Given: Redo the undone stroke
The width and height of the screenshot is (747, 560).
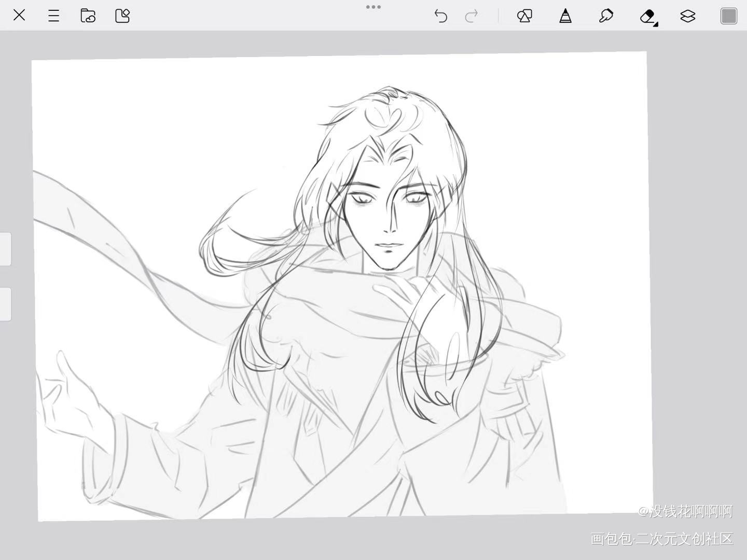Looking at the screenshot, I should click(472, 16).
